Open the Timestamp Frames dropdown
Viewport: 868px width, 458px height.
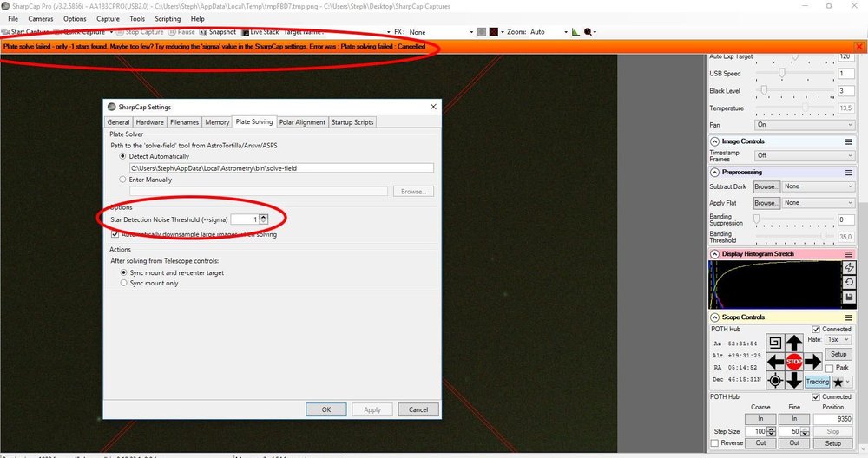(x=805, y=155)
